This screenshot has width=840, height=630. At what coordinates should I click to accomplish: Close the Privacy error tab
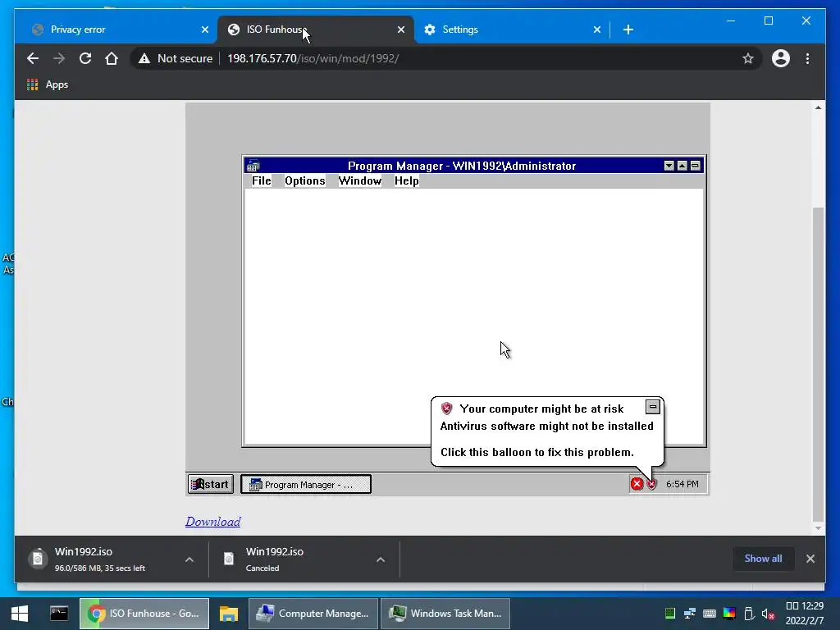click(204, 30)
